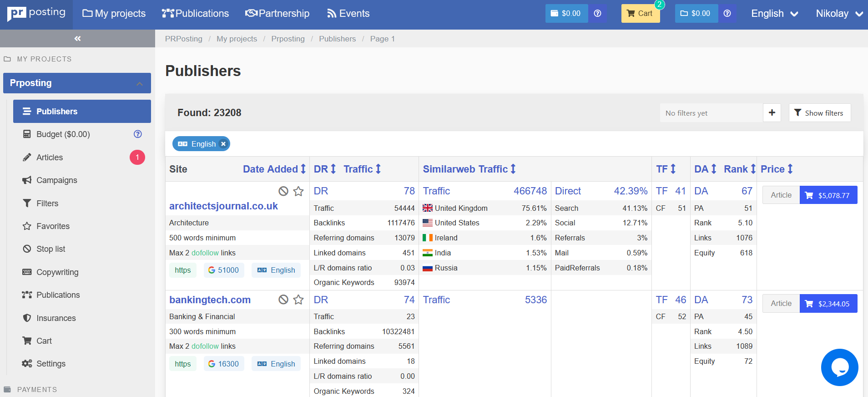Go to Publishers breadcrumb
Image resolution: width=868 pixels, height=397 pixels.
tap(337, 39)
